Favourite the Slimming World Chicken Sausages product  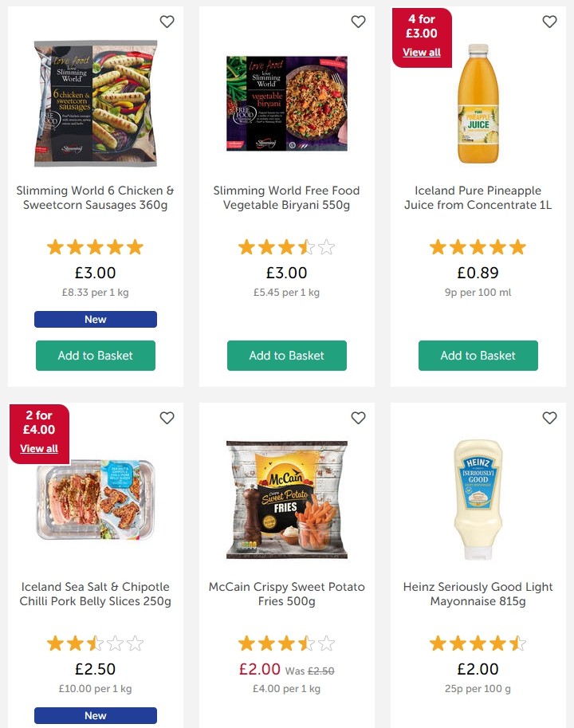coord(167,22)
